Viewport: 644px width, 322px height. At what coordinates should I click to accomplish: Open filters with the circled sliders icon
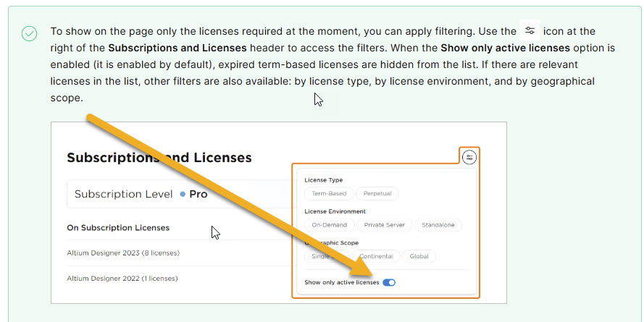click(469, 157)
